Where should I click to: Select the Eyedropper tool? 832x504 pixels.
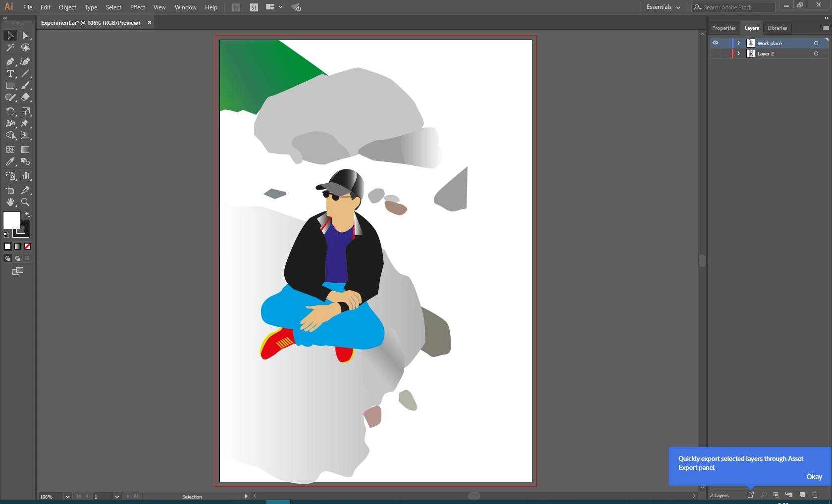click(10, 161)
